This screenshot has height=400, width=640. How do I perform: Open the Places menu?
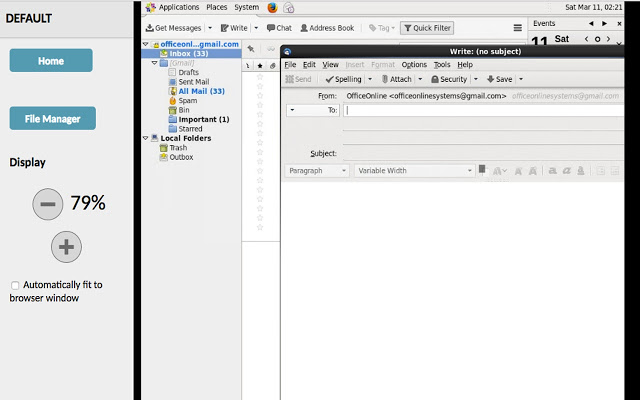(216, 7)
